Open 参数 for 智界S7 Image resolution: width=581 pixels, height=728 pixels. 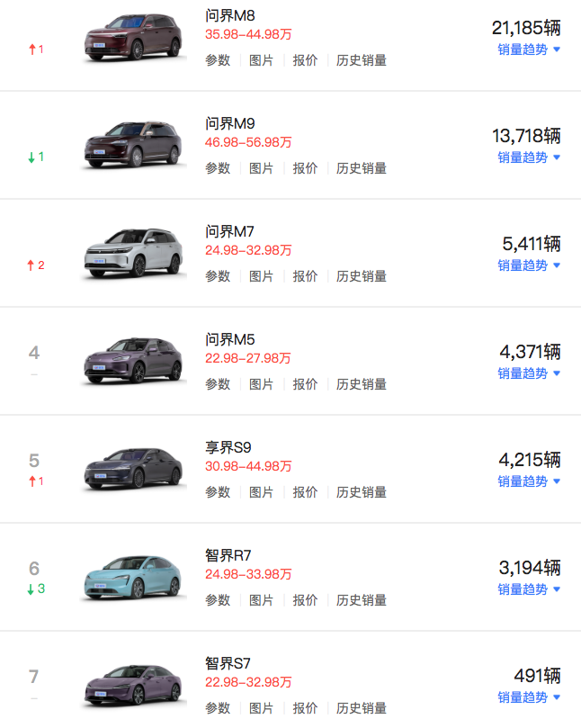(218, 708)
